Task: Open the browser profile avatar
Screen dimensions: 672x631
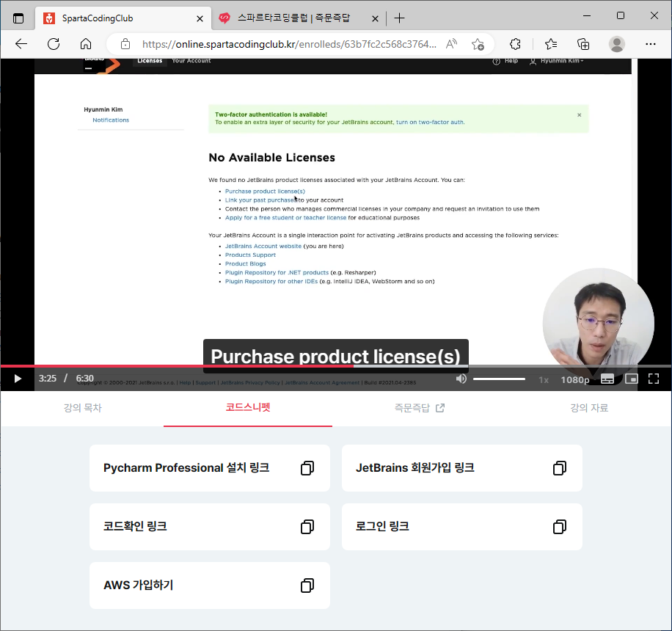Action: click(617, 44)
